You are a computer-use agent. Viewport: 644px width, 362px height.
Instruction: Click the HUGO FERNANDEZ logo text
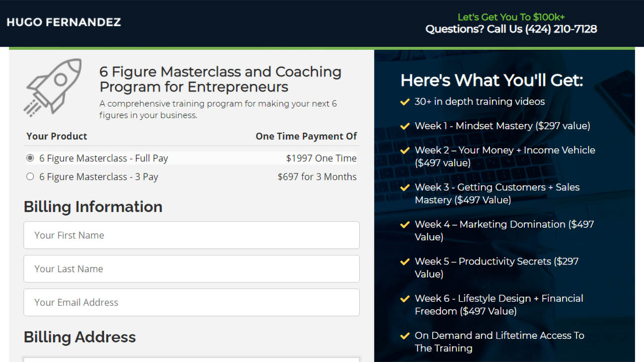(63, 22)
